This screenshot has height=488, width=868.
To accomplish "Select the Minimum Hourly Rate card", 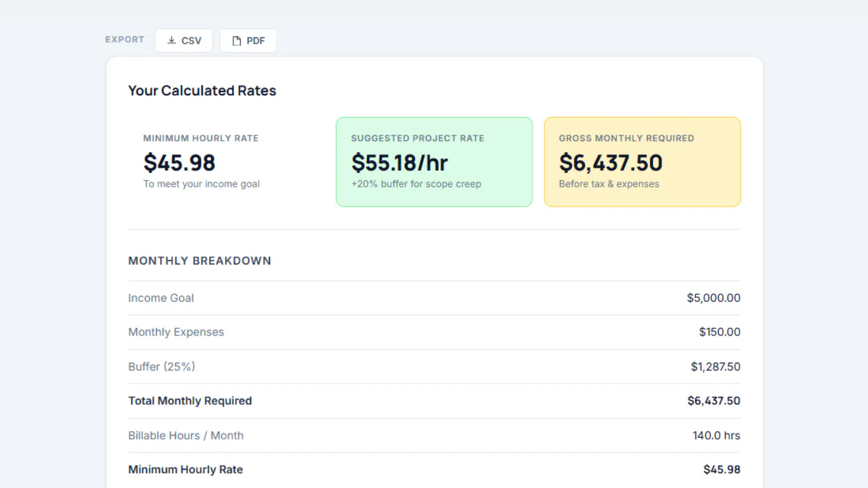I will [226, 162].
